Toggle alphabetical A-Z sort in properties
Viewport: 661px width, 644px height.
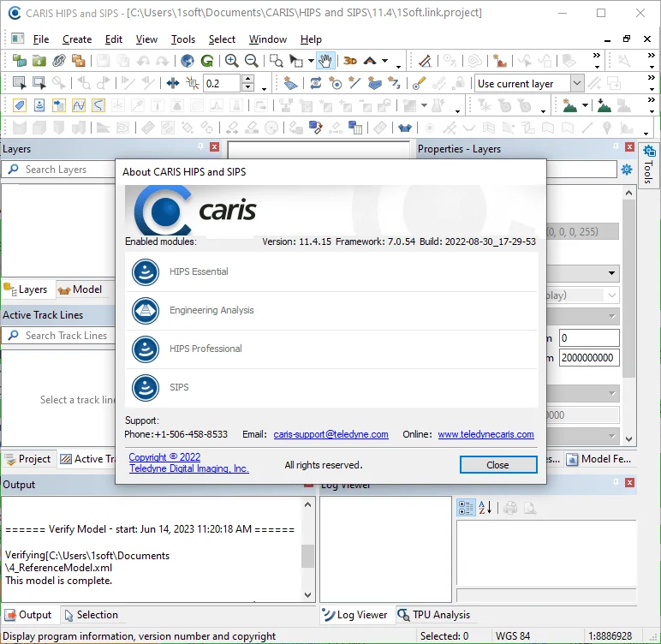click(x=485, y=508)
